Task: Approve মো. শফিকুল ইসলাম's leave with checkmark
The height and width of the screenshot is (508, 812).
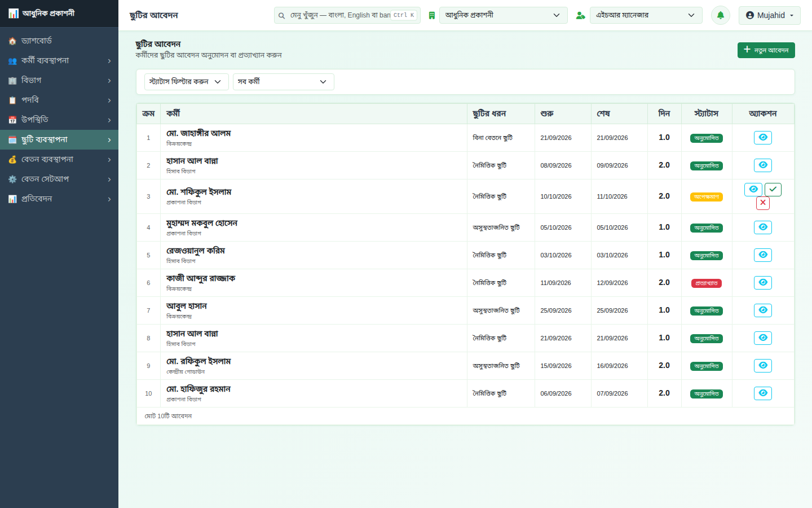Action: coord(773,190)
